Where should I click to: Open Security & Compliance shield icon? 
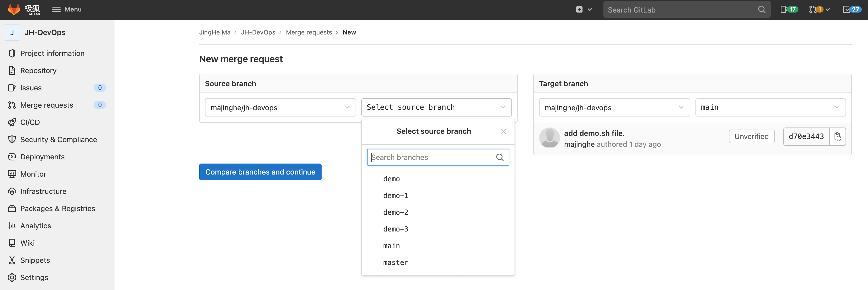[x=12, y=140]
